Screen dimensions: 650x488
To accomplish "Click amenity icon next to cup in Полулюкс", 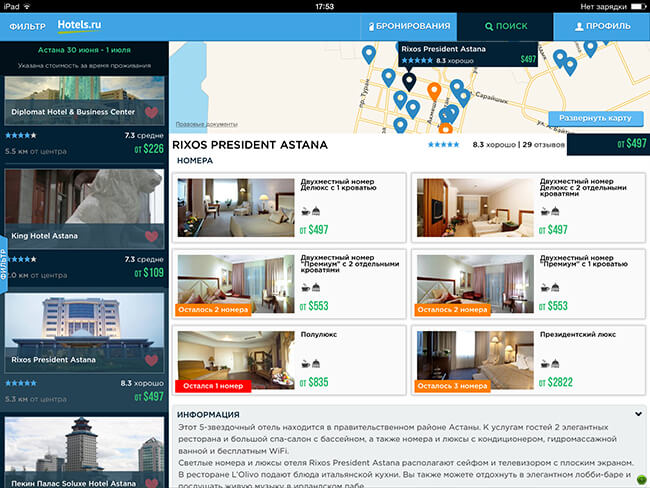I will click(x=316, y=364).
